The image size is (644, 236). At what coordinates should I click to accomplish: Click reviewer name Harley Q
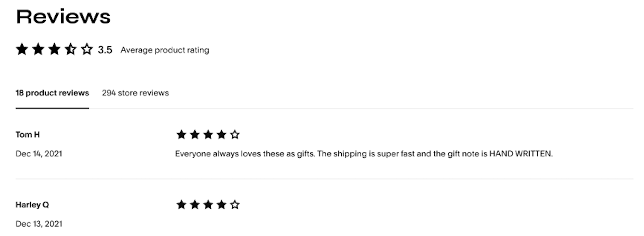click(32, 205)
